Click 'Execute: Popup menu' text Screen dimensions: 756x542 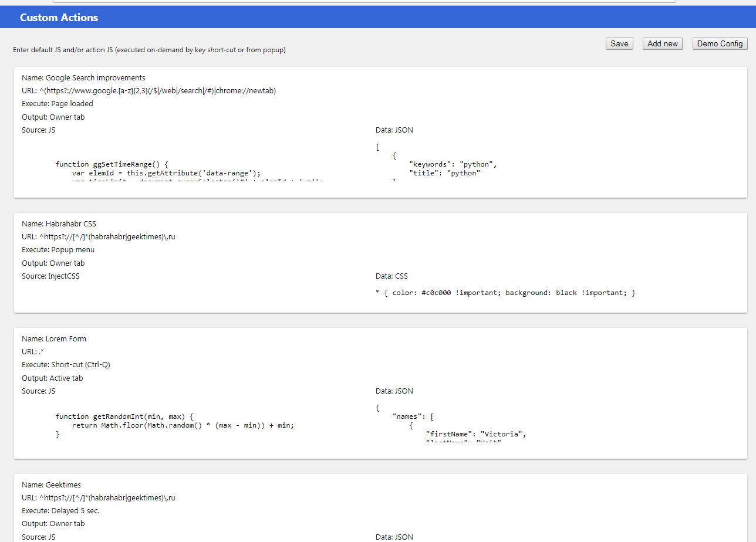click(58, 250)
